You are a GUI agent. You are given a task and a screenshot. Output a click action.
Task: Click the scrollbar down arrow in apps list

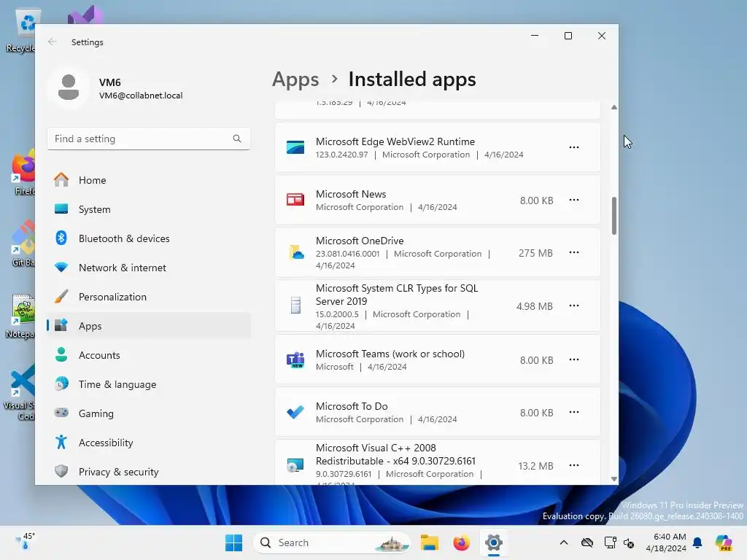coord(614,479)
